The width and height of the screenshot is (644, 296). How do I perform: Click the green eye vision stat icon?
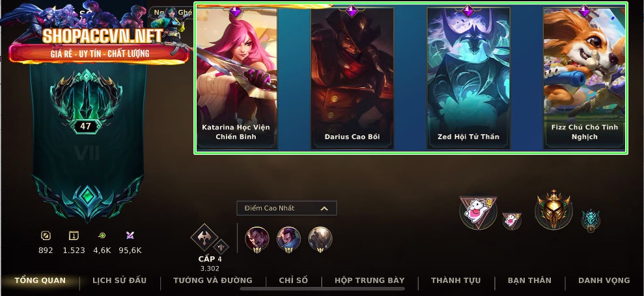pos(102,235)
